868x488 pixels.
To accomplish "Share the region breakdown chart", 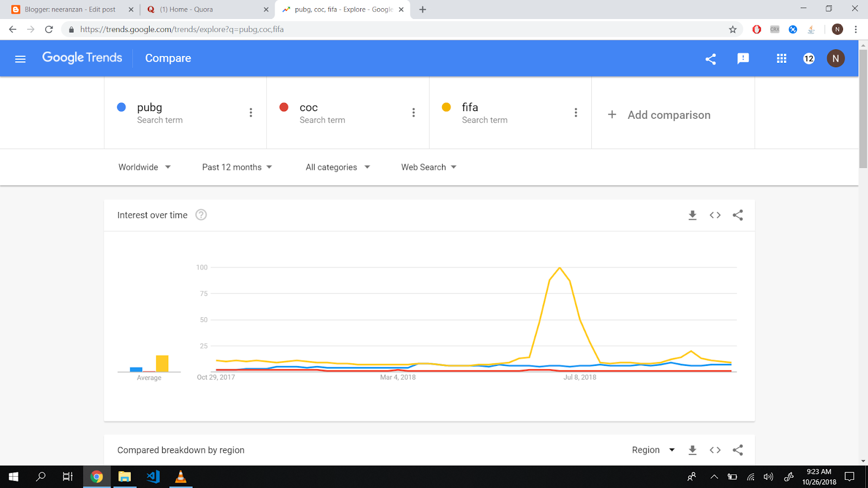I will point(738,450).
